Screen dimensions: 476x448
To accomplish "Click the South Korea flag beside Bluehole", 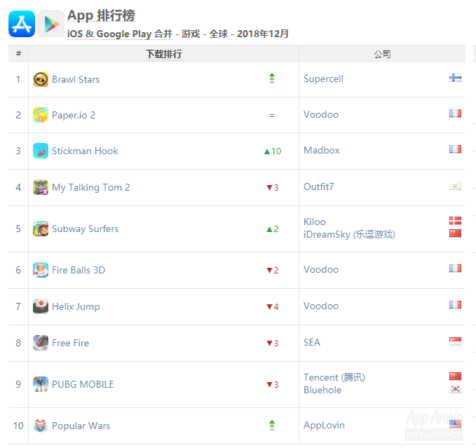I will point(455,389).
